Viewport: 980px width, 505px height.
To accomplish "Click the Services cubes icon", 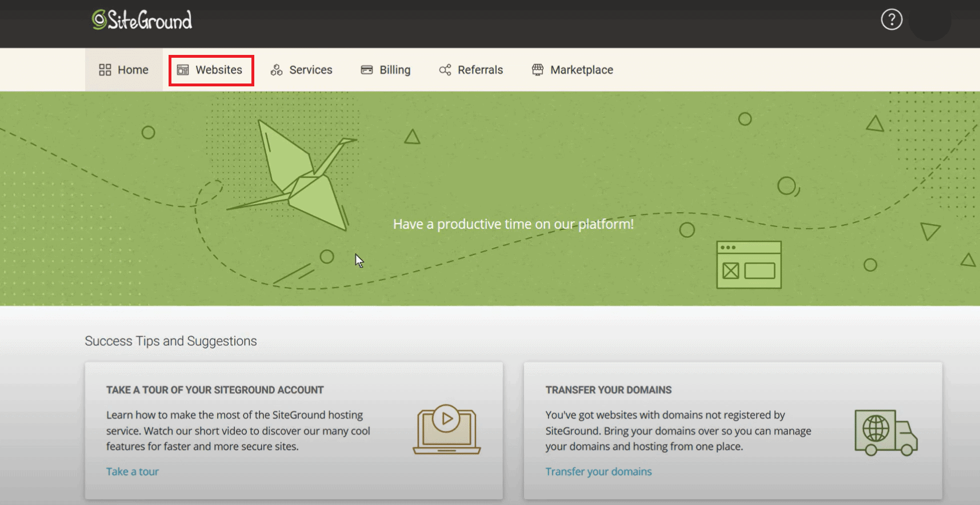I will [277, 70].
